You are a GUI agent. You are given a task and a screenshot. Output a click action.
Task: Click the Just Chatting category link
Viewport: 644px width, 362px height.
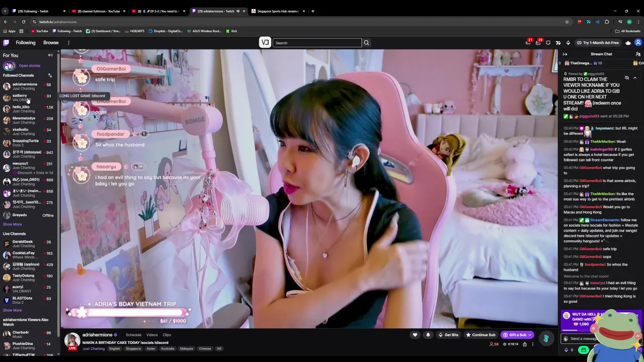tap(94, 348)
